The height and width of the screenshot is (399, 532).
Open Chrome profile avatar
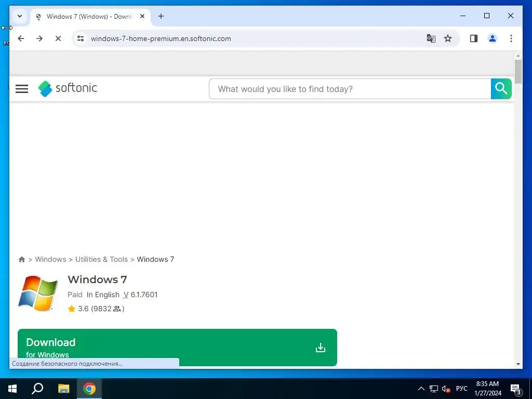click(493, 38)
